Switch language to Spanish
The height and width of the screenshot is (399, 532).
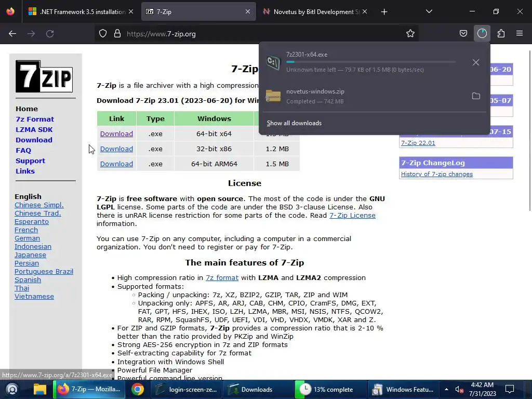coord(28,280)
